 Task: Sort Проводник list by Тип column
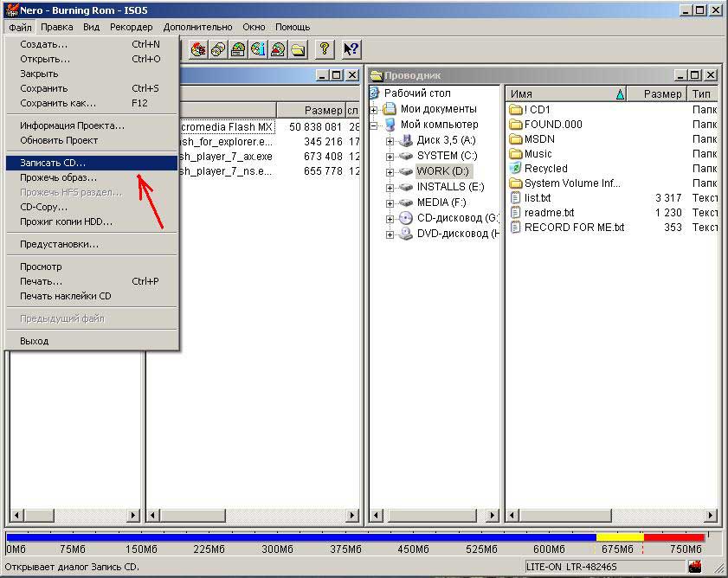[x=702, y=94]
